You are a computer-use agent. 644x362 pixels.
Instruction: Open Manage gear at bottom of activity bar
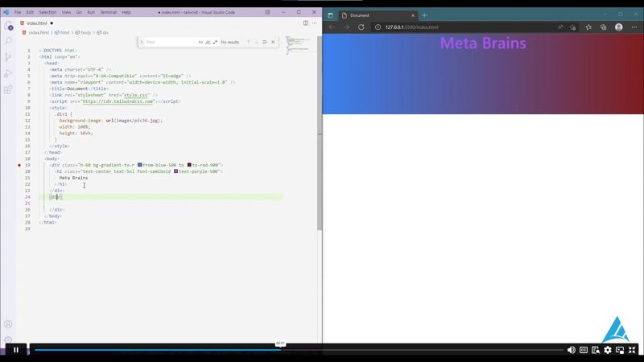pos(8,339)
